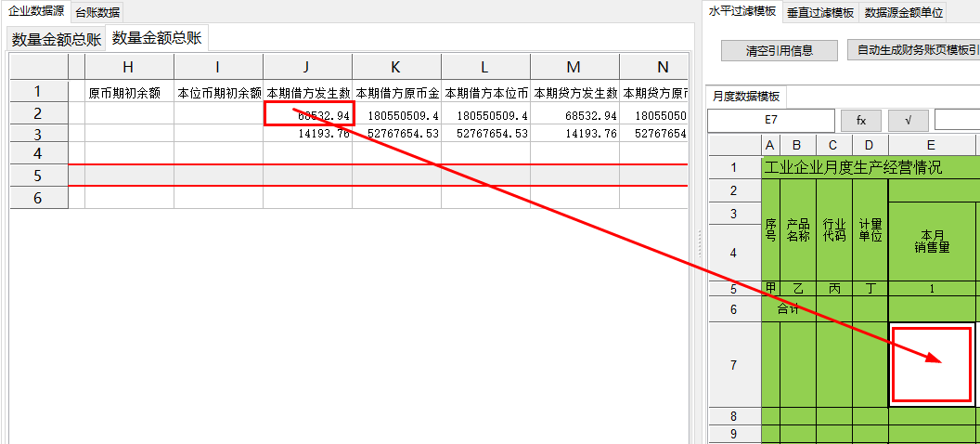The height and width of the screenshot is (444, 980).
Task: Click the 计量单位 header cell in template
Action: pyautogui.click(x=870, y=230)
